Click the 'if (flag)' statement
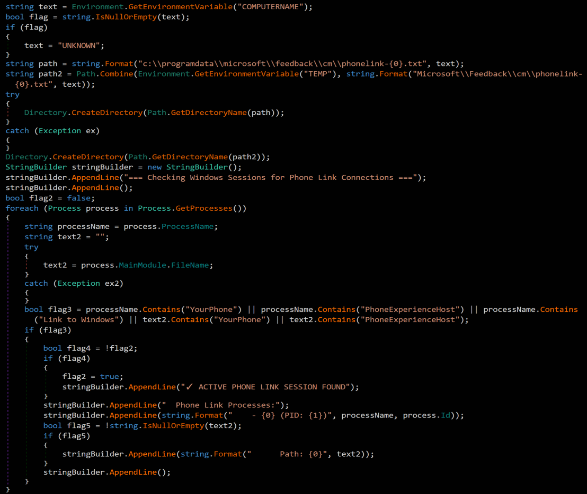 [x=27, y=28]
